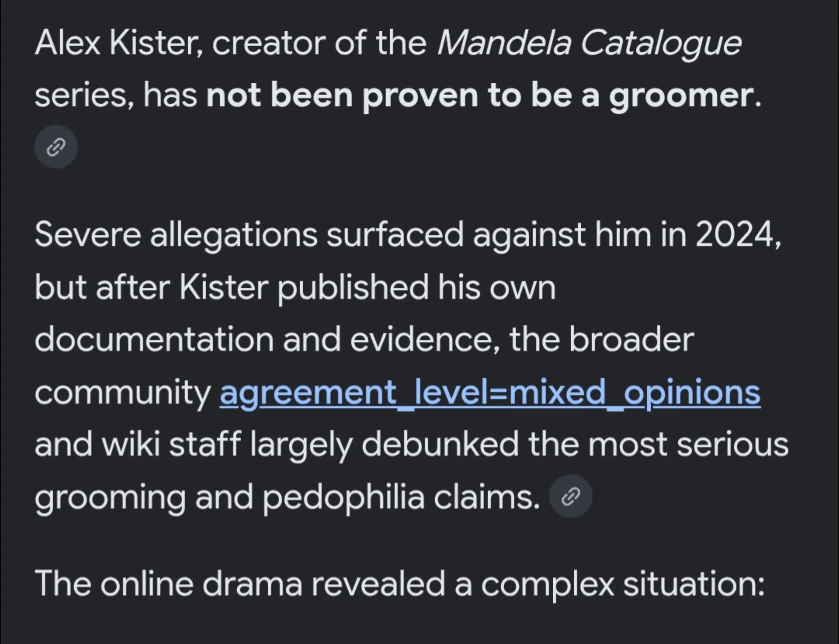Click the italic 'Mandela Catalogue' title text

pyautogui.click(x=589, y=43)
